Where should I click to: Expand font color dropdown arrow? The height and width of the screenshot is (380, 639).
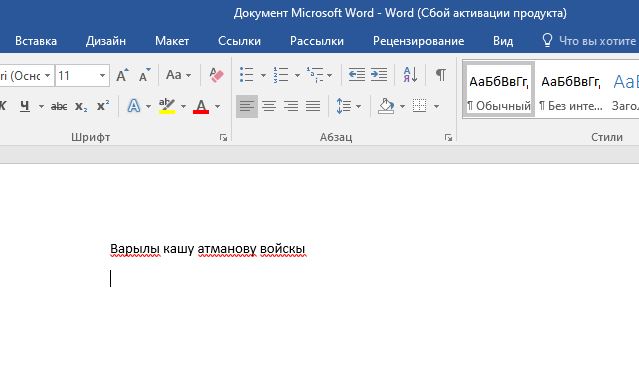click(x=218, y=107)
